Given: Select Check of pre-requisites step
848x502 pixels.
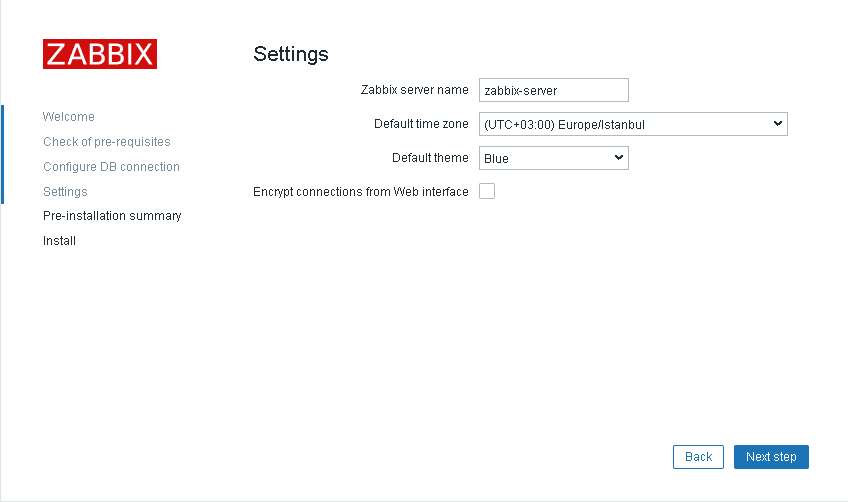Looking at the screenshot, I should (x=107, y=142).
